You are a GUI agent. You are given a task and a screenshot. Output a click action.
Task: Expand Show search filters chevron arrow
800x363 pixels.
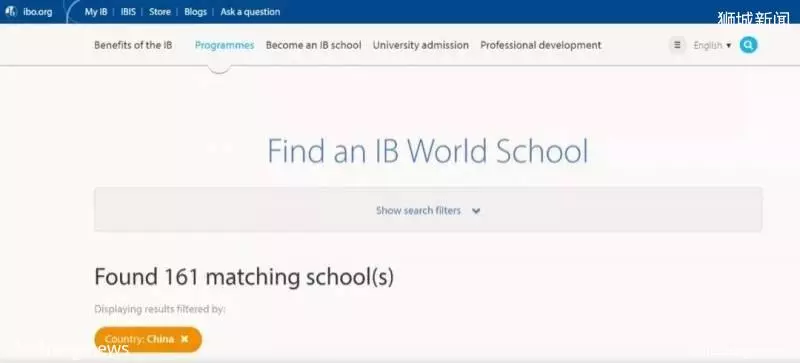(x=476, y=211)
